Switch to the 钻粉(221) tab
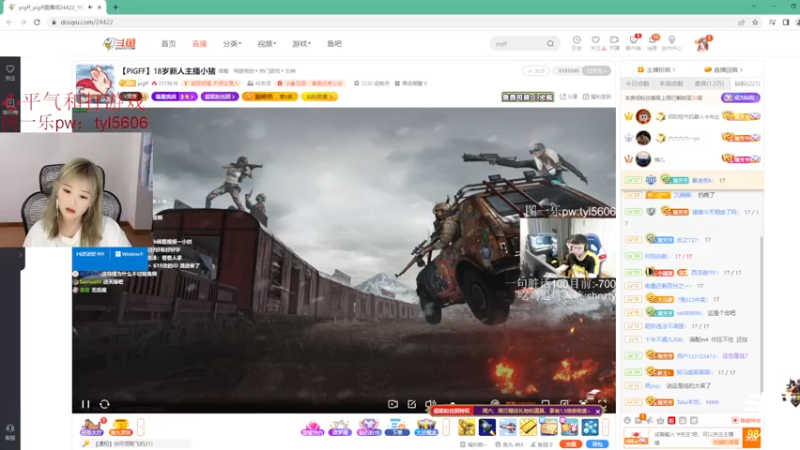 (x=747, y=84)
